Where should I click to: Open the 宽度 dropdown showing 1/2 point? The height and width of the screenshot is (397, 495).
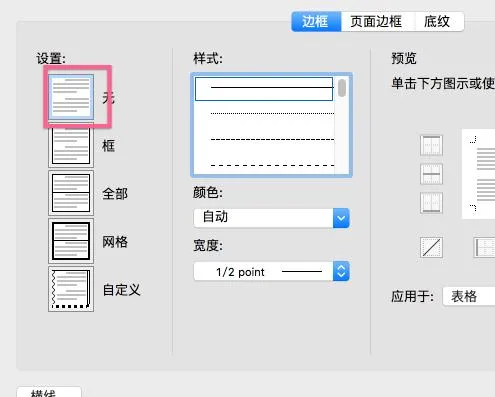(271, 271)
